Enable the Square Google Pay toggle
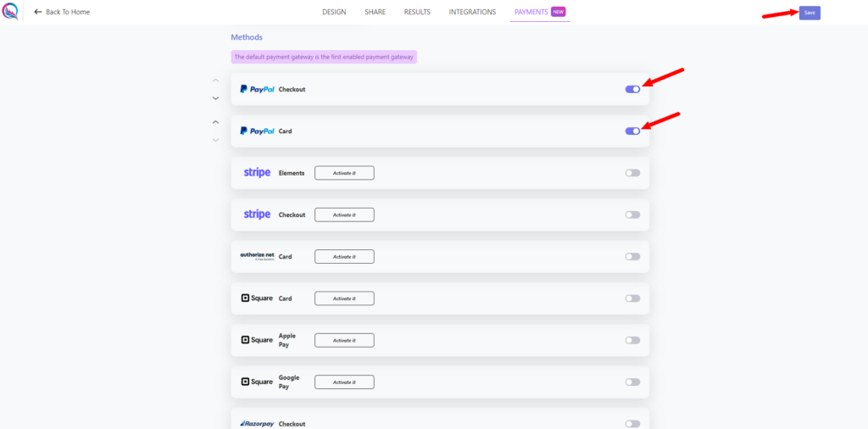The image size is (868, 429). (x=632, y=382)
